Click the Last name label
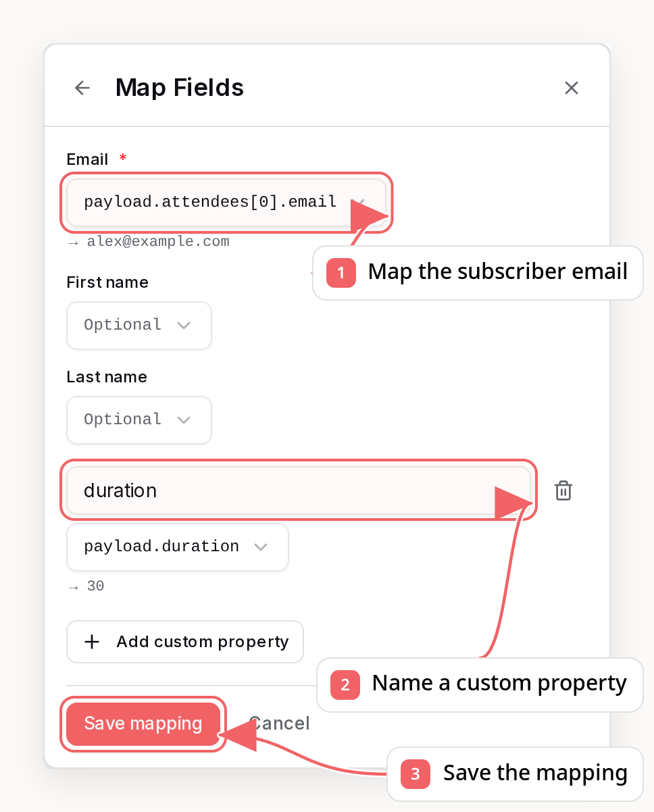Screen dimensions: 654x812 point(107,377)
